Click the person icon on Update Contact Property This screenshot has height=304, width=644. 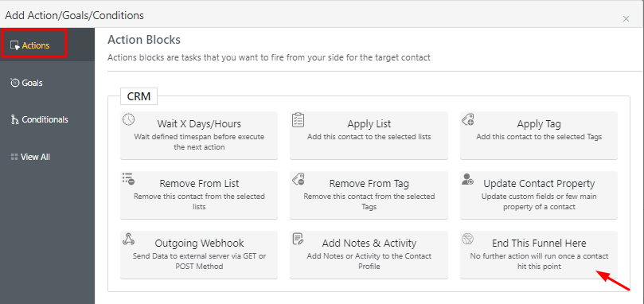pyautogui.click(x=467, y=179)
